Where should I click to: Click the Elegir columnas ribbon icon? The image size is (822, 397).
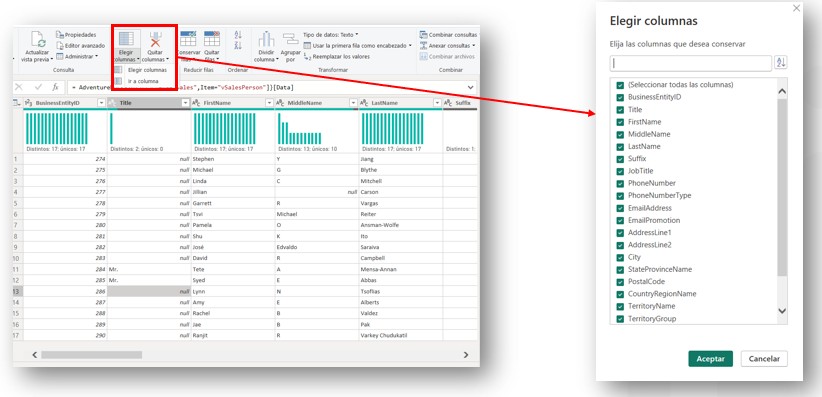(126, 39)
